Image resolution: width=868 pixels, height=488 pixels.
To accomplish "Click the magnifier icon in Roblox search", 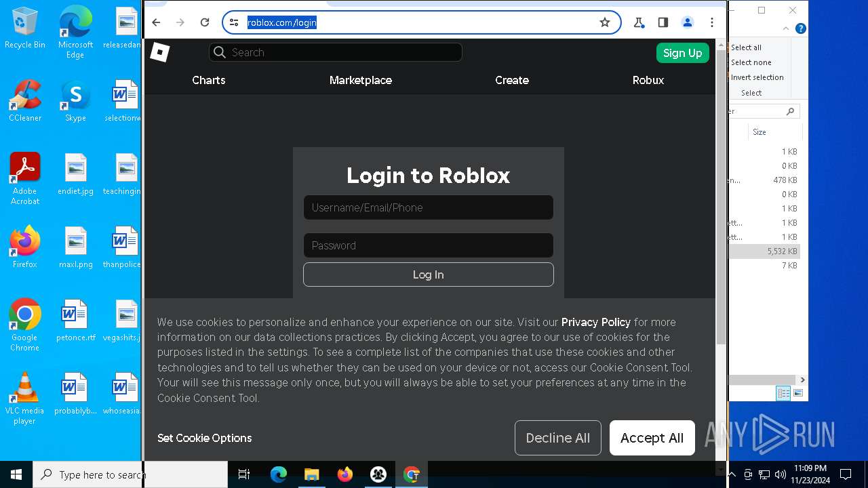I will 219,52.
